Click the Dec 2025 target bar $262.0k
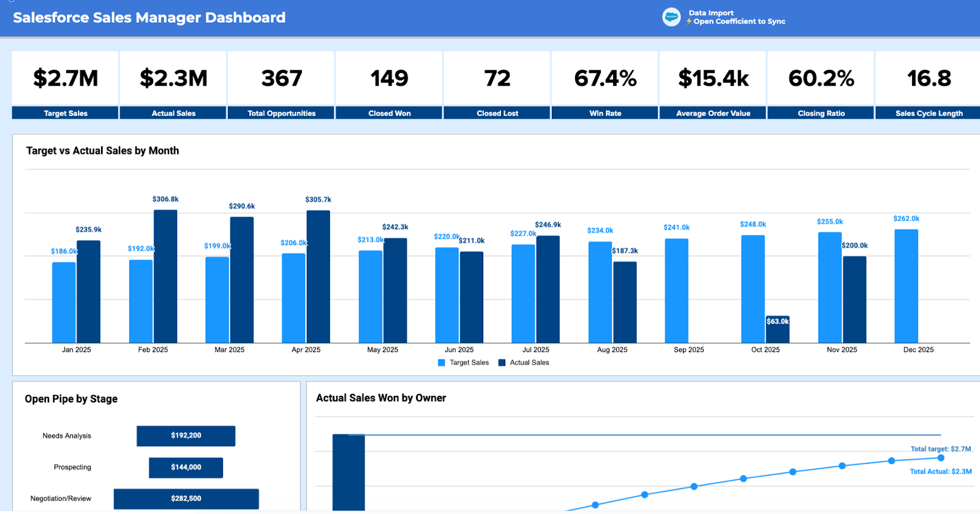The height and width of the screenshot is (514, 980). click(x=907, y=286)
